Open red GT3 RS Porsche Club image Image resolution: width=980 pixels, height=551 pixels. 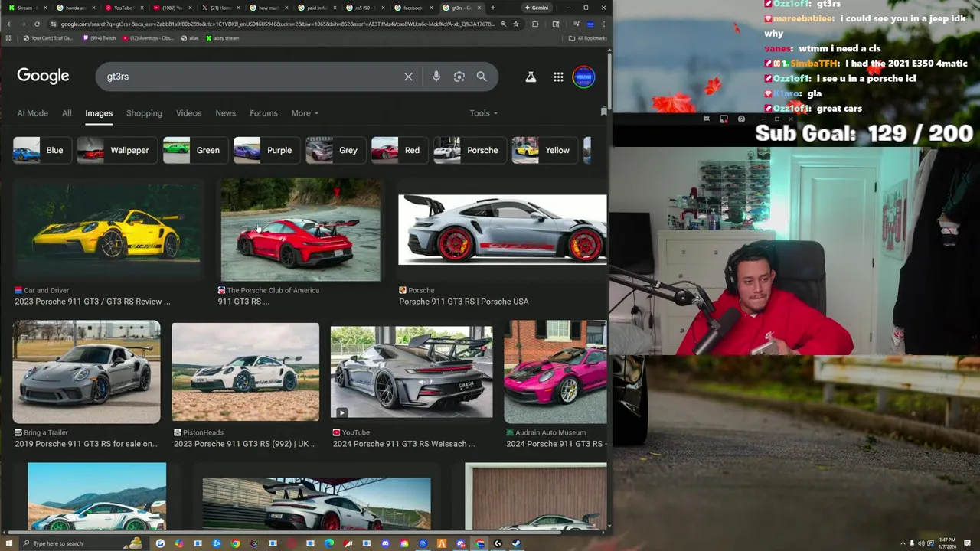click(300, 230)
